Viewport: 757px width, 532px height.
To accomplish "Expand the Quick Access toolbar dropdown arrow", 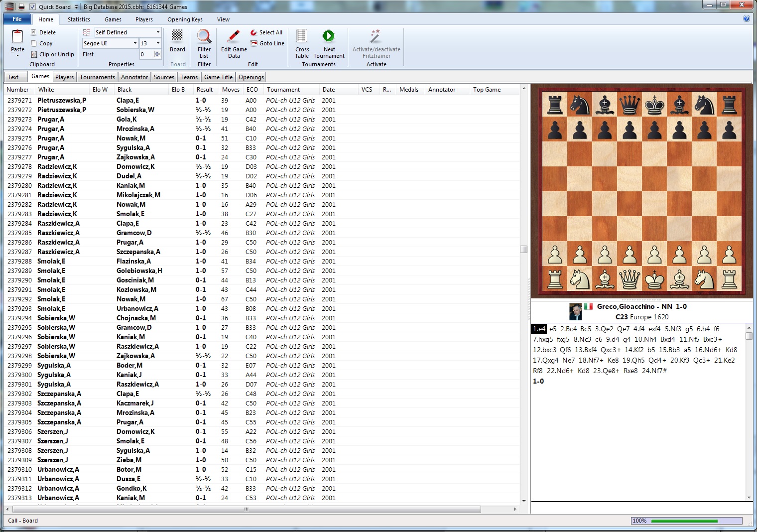I will click(x=76, y=6).
